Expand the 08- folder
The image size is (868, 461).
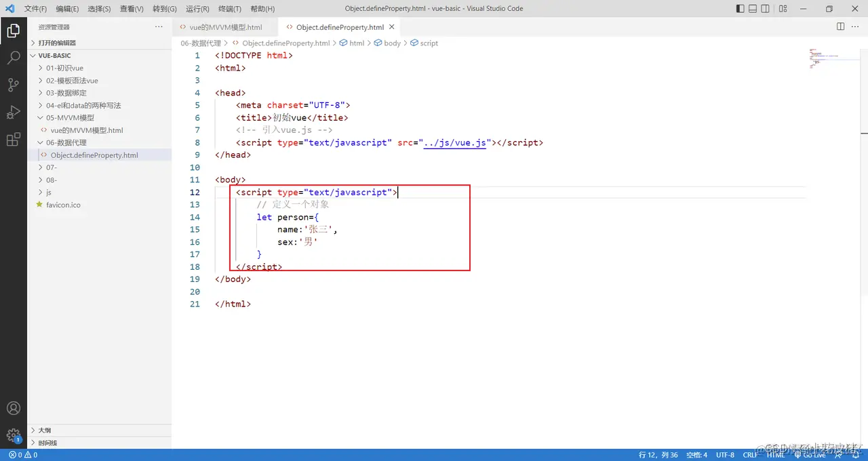click(99, 180)
